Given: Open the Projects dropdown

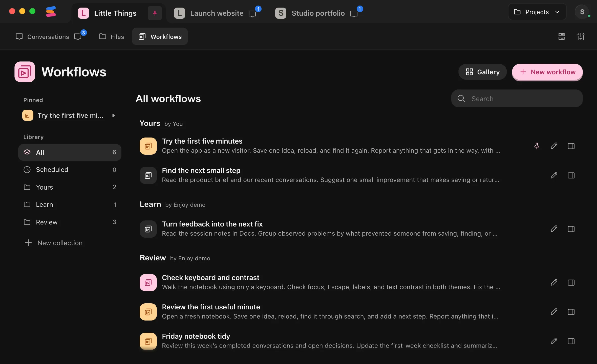Looking at the screenshot, I should 537,12.
